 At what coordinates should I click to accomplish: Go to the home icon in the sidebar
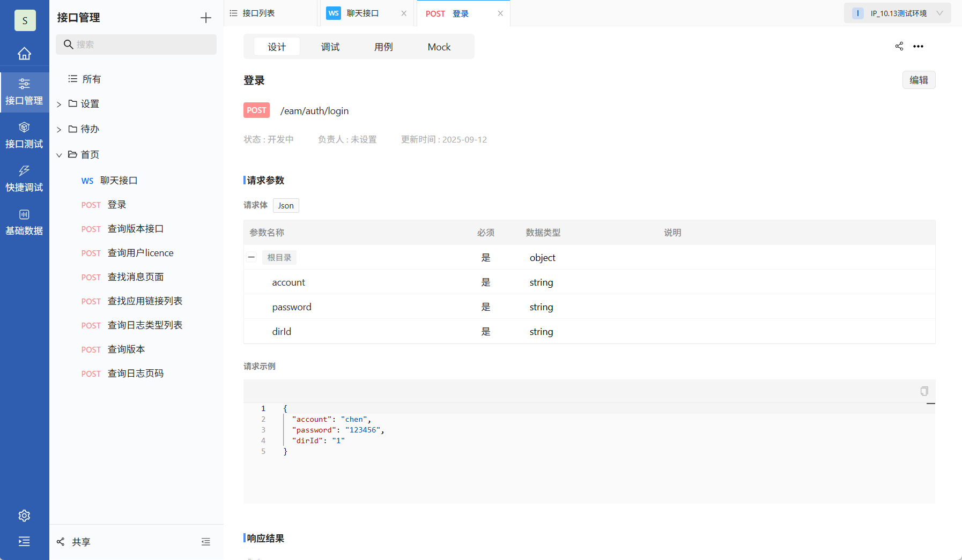click(24, 54)
